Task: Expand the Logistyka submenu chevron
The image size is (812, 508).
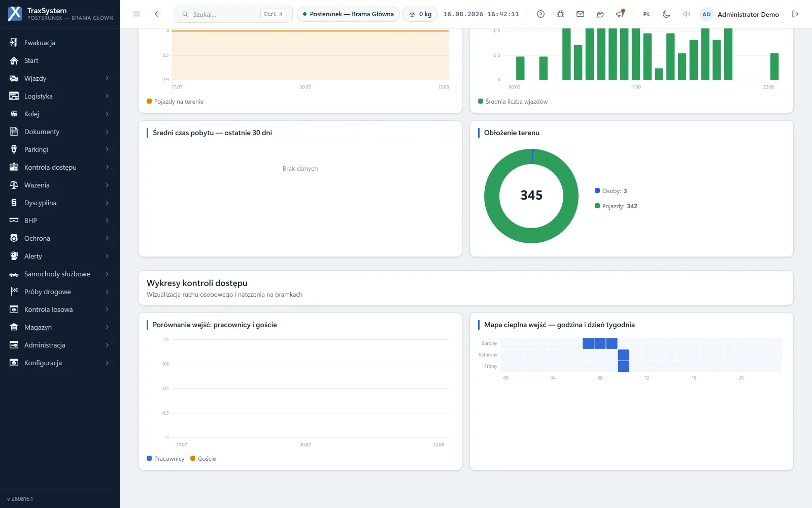Action: click(x=107, y=96)
